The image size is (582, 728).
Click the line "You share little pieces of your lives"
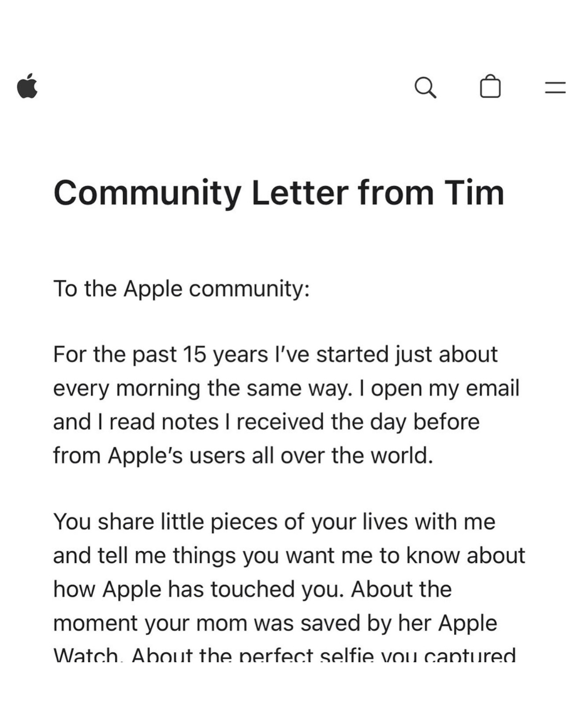coord(274,522)
